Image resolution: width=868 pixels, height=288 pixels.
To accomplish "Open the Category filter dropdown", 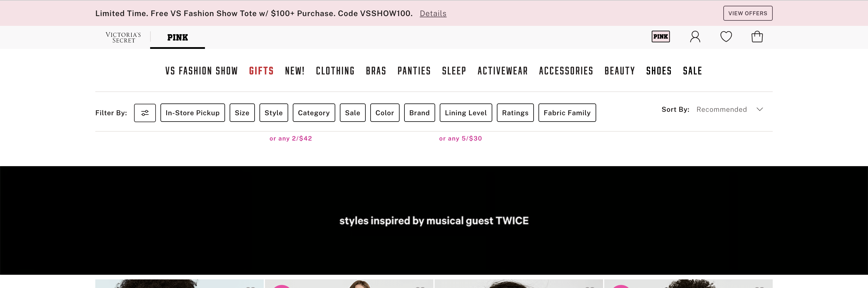I will pos(314,113).
